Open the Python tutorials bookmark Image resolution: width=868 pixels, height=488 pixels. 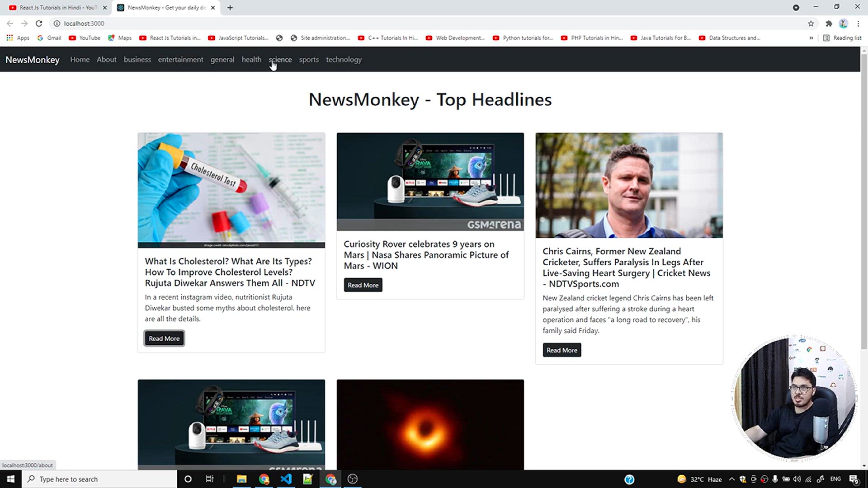523,38
